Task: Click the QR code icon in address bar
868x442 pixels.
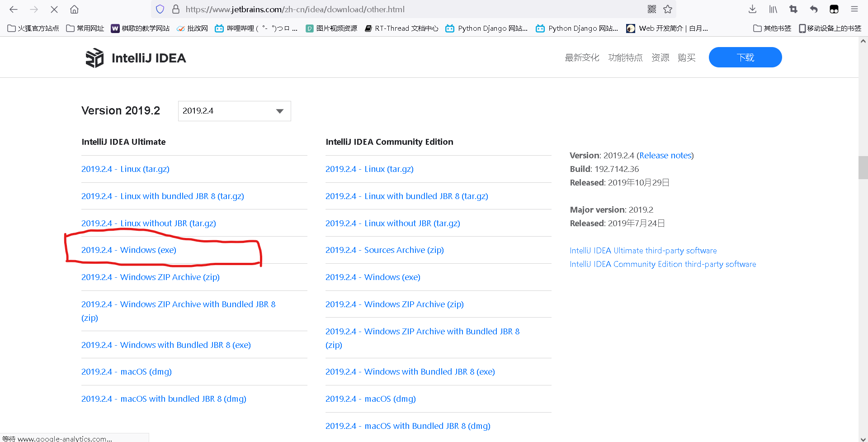Action: pos(651,9)
